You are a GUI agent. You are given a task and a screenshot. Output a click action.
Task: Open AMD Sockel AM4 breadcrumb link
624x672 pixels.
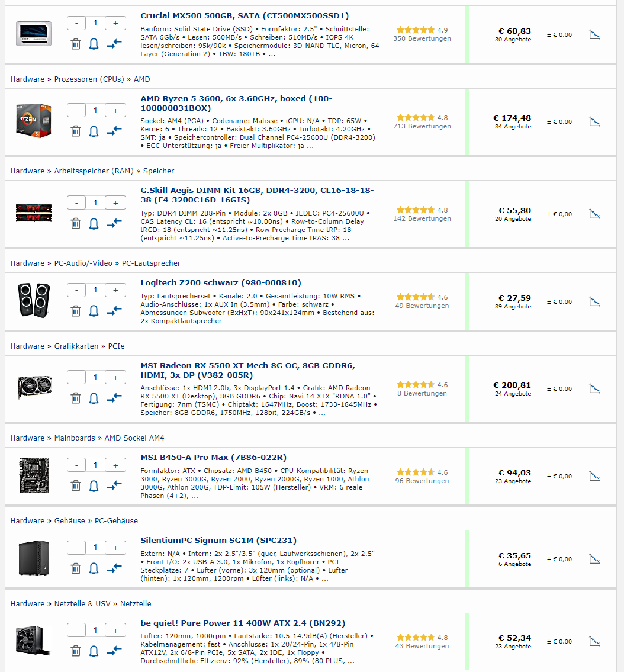pos(134,438)
